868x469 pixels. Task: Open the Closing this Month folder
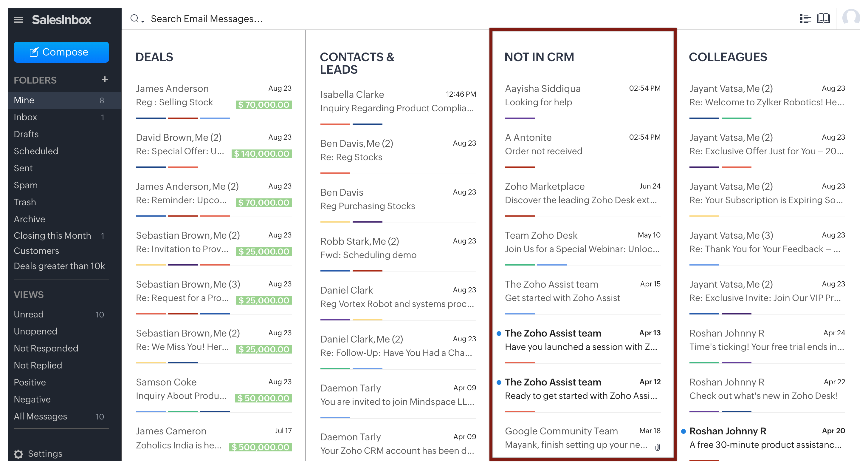pyautogui.click(x=52, y=235)
